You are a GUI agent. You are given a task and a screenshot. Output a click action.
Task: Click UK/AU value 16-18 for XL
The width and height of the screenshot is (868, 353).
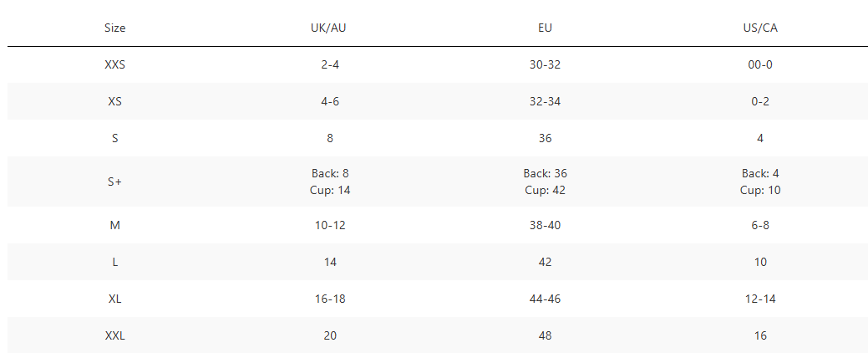pyautogui.click(x=329, y=299)
